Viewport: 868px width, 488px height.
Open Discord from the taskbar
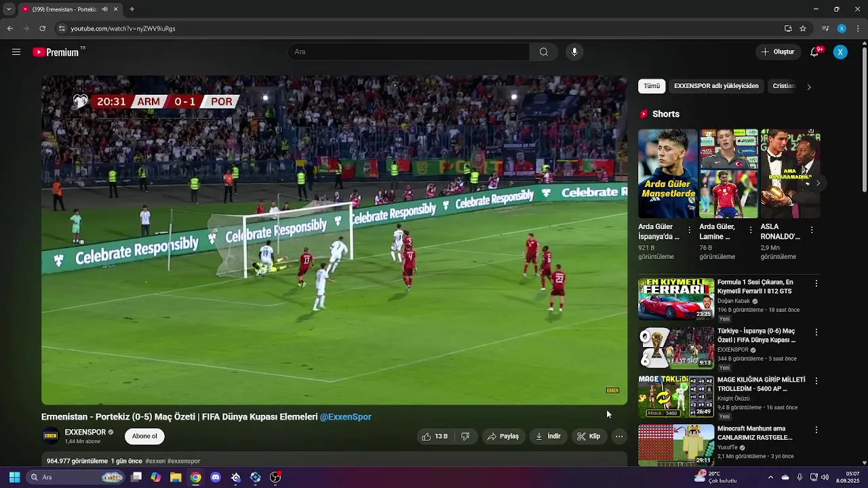[216, 477]
